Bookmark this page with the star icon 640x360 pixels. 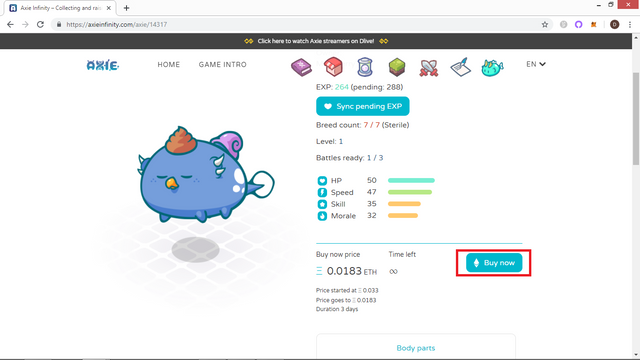(x=544, y=24)
